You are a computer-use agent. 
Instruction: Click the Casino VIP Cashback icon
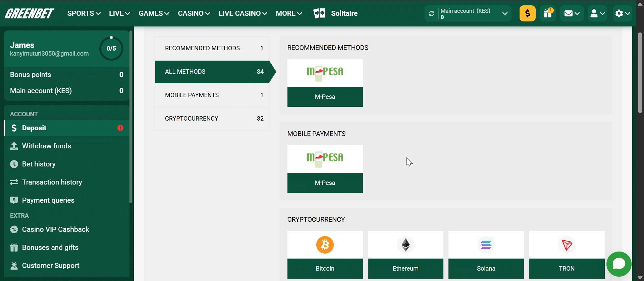tap(14, 229)
